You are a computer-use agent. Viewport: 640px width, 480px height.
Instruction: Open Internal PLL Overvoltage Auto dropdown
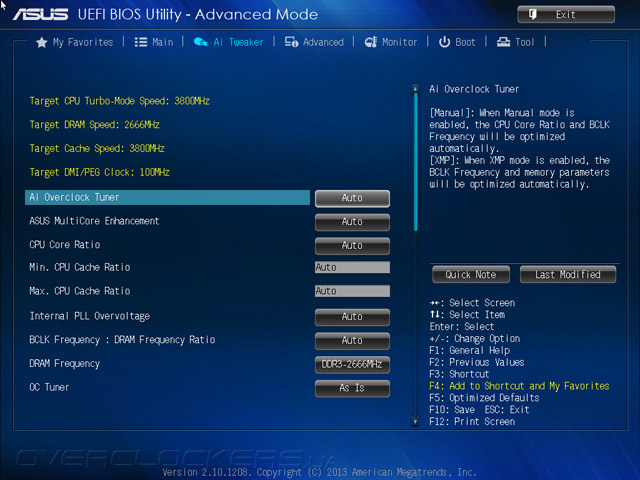coord(352,317)
